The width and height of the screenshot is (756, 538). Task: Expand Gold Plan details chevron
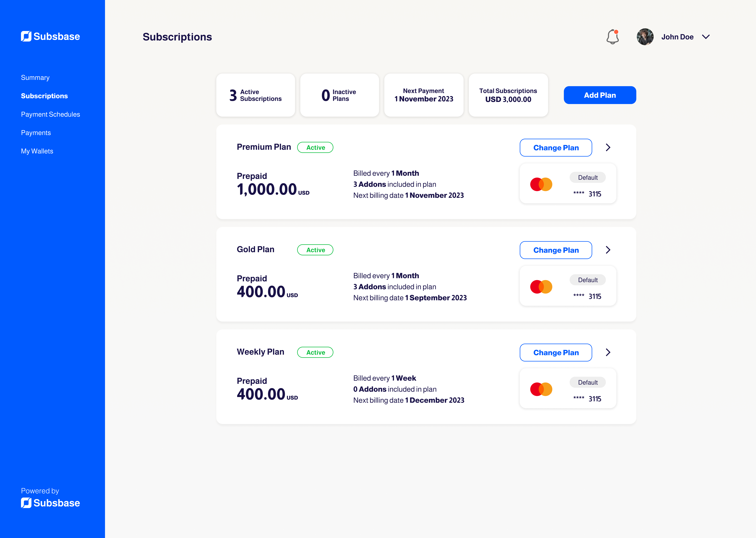(608, 250)
